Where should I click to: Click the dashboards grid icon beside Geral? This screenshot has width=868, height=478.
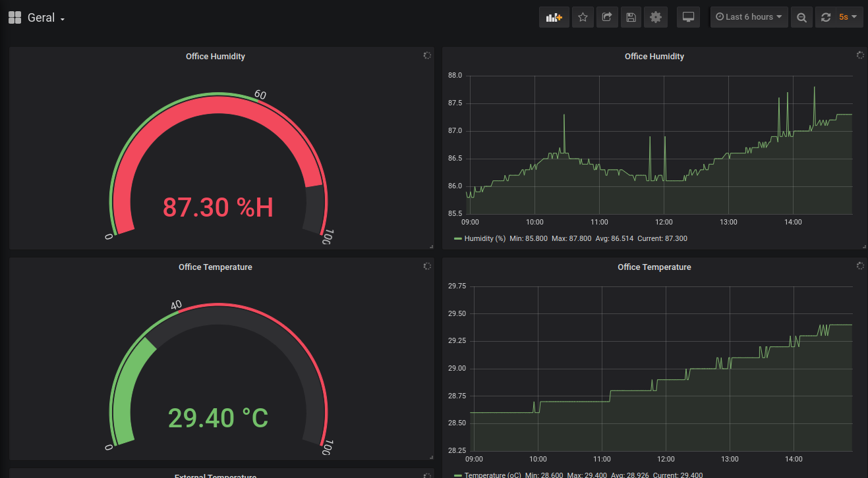[14, 18]
